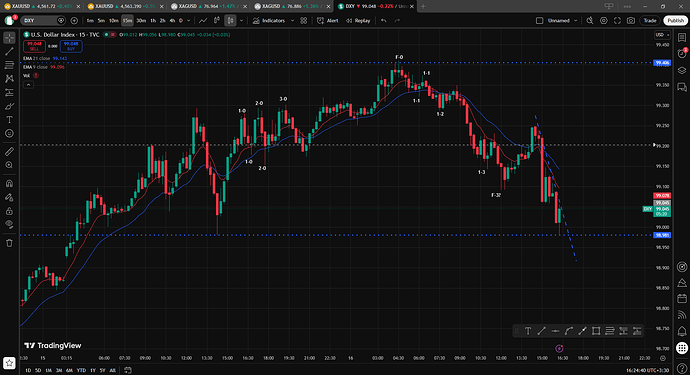Open the chats panel
690x375 pixels.
pos(682,87)
